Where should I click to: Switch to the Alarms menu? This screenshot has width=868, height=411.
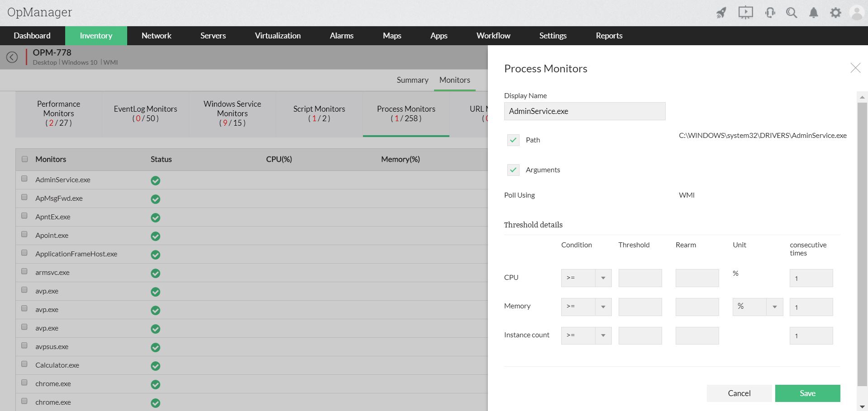(x=342, y=36)
